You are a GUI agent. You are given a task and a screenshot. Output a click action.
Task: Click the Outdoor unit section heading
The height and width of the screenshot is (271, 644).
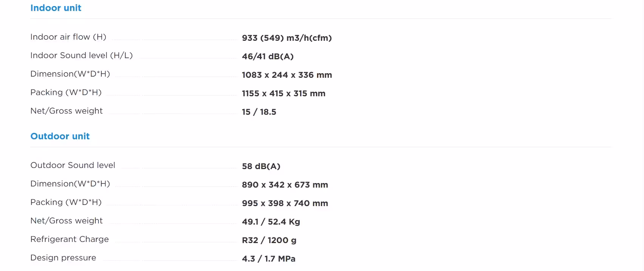(x=60, y=136)
